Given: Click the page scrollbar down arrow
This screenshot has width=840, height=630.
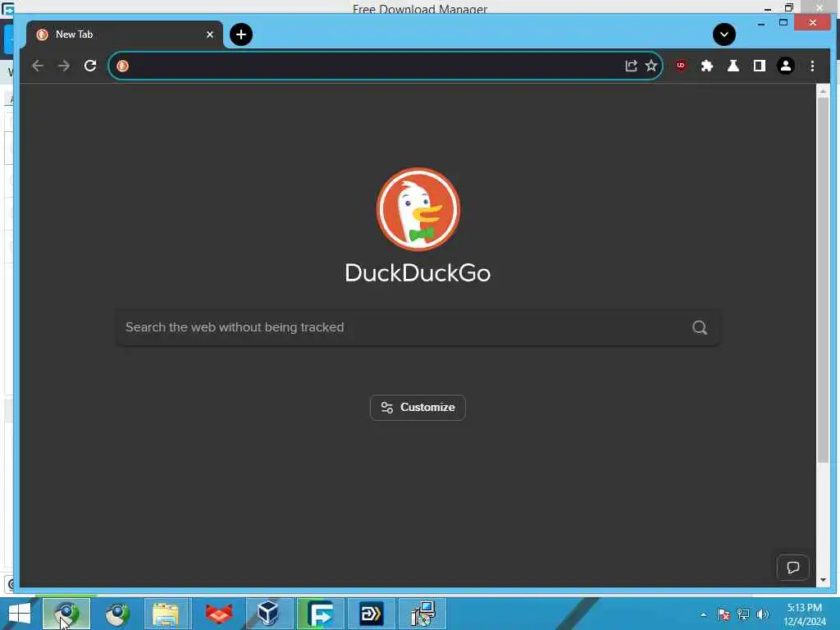Looking at the screenshot, I should point(823,580).
